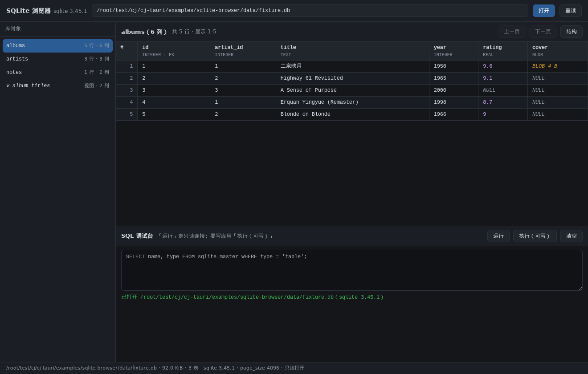Show table schema via 结构 button

(x=572, y=32)
